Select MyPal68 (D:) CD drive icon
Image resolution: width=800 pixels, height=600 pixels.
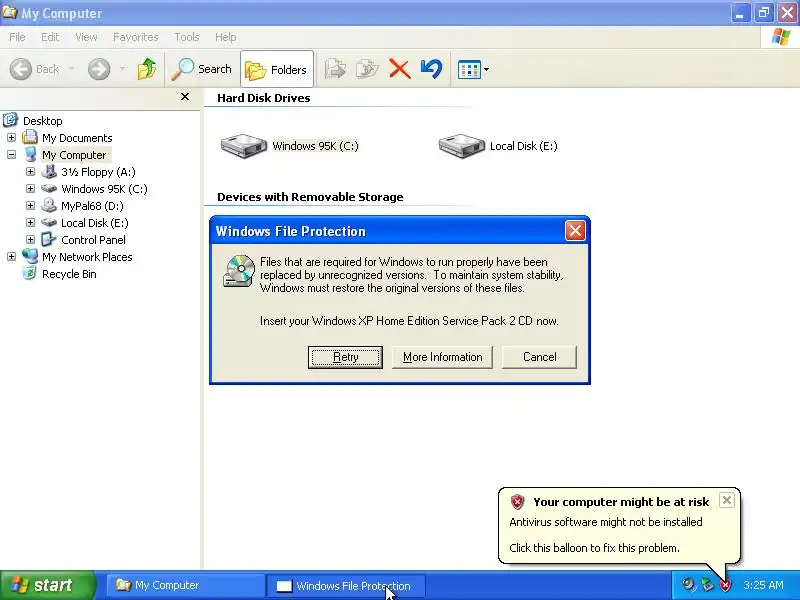49,206
